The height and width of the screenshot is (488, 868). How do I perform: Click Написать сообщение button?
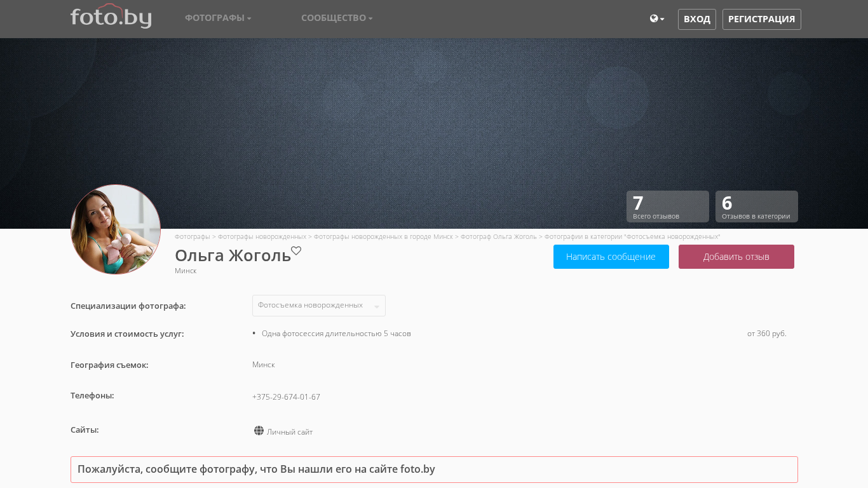tap(611, 257)
